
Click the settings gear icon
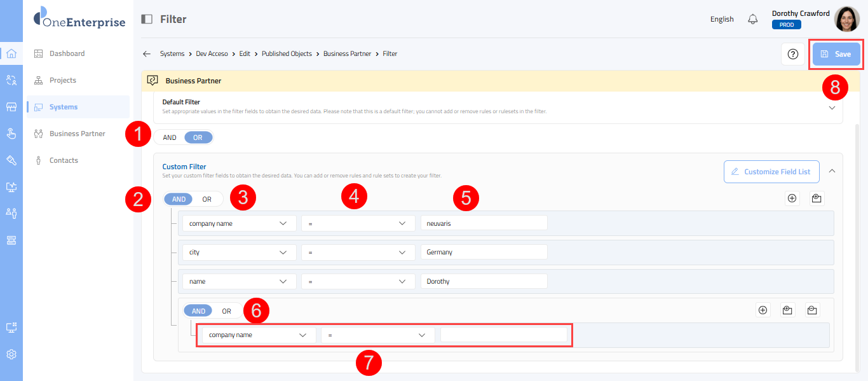11,354
